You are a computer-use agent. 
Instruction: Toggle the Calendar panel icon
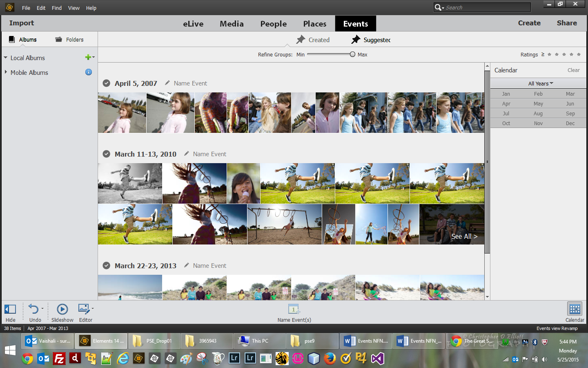pyautogui.click(x=575, y=309)
